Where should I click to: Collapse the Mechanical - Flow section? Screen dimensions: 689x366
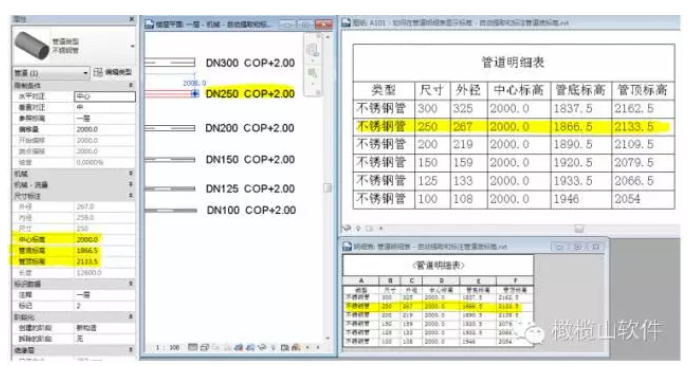131,185
